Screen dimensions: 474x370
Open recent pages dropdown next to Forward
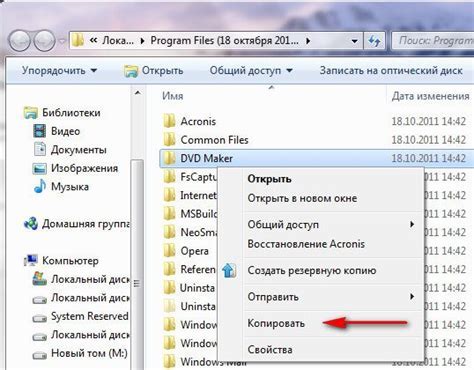[x=62, y=42]
